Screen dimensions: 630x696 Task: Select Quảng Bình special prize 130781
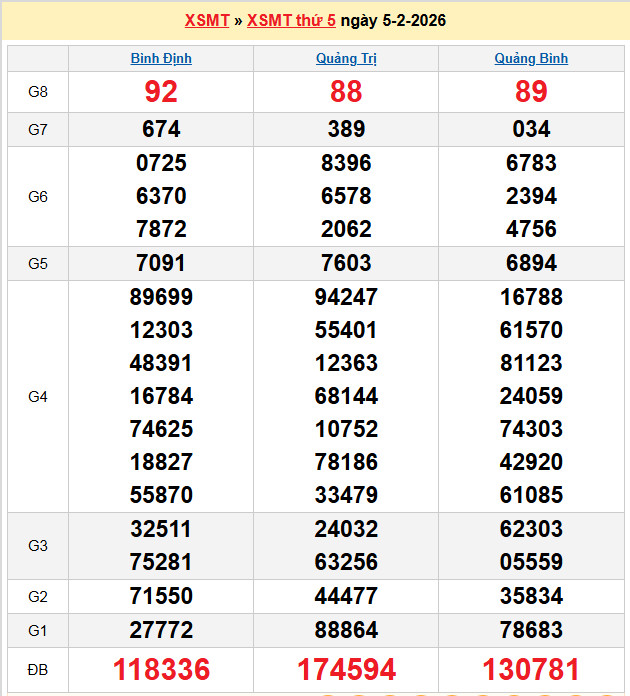pos(531,669)
